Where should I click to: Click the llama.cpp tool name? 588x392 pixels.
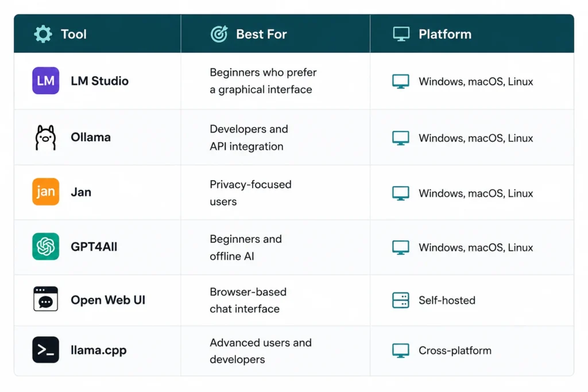click(x=99, y=350)
